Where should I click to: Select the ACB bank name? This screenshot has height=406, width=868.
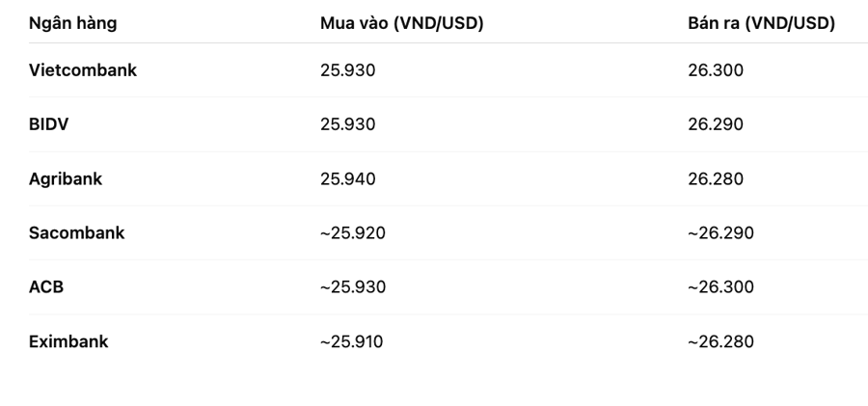click(46, 287)
